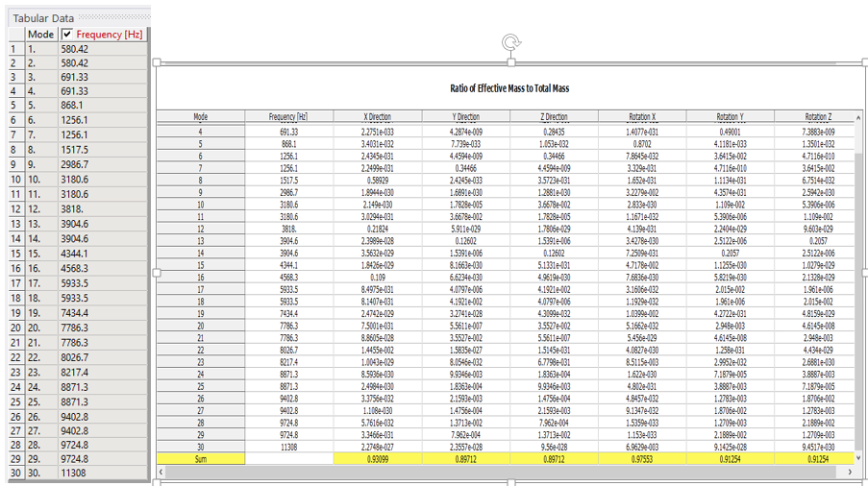Viewport: 868px width, 486px height.
Task: Click the horizontal scroll left arrow
Action: coord(161,472)
